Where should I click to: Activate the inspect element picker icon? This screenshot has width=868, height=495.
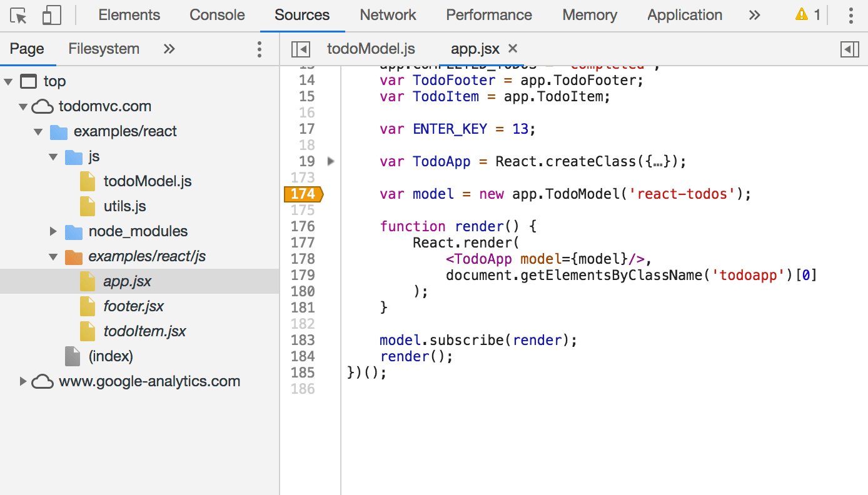(19, 16)
